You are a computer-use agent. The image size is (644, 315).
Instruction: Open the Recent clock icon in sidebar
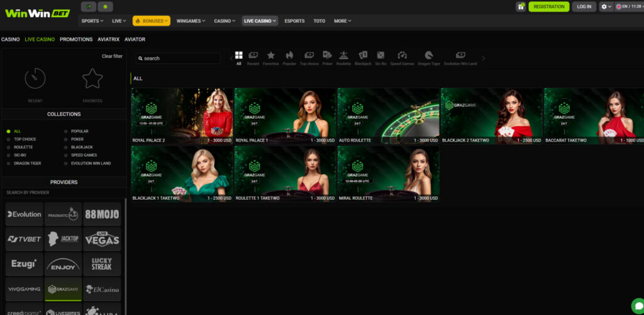(x=35, y=78)
